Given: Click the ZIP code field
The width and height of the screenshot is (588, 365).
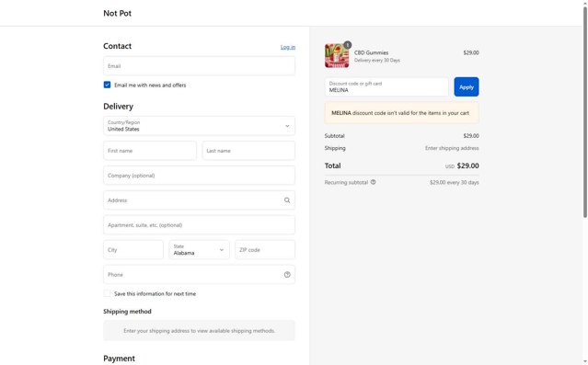Looking at the screenshot, I should pos(265,249).
